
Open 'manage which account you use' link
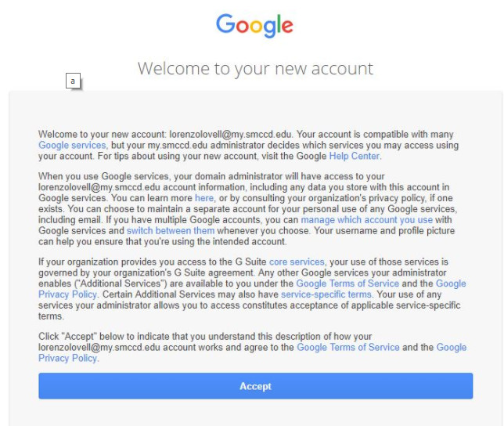pyautogui.click(x=367, y=220)
